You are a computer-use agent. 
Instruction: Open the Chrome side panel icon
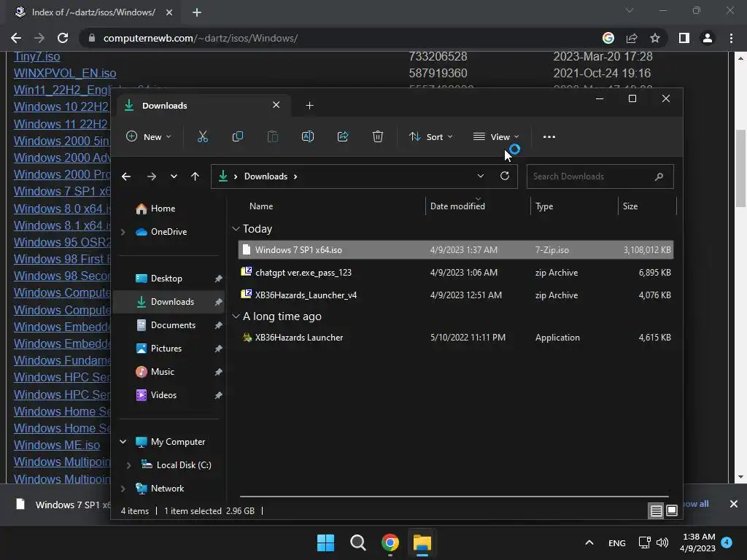coord(684,38)
